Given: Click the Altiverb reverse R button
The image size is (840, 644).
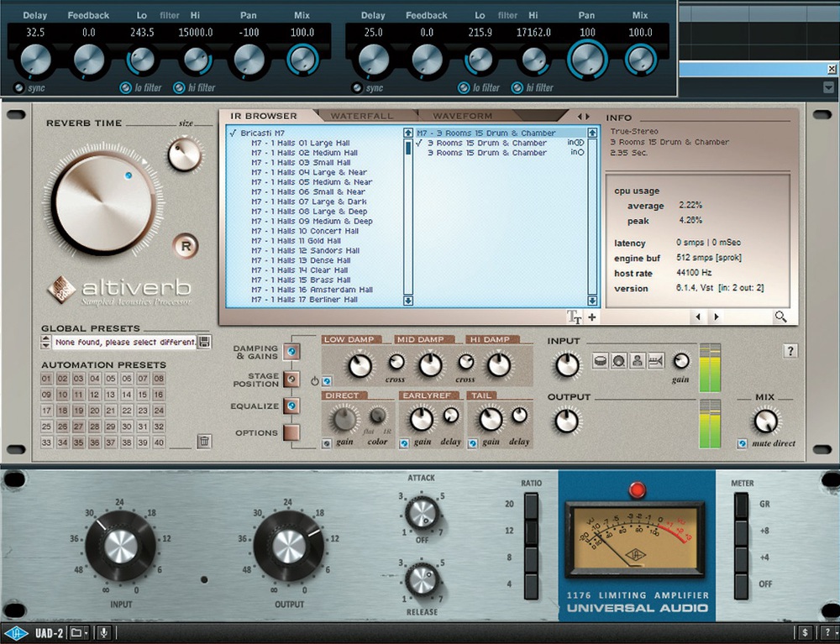Looking at the screenshot, I should [186, 246].
